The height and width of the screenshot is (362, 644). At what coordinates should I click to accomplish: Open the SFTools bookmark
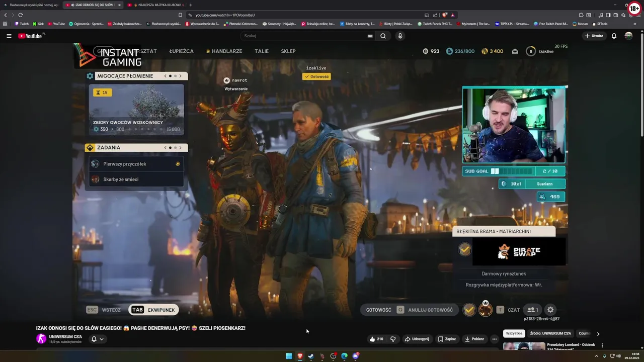(x=600, y=24)
